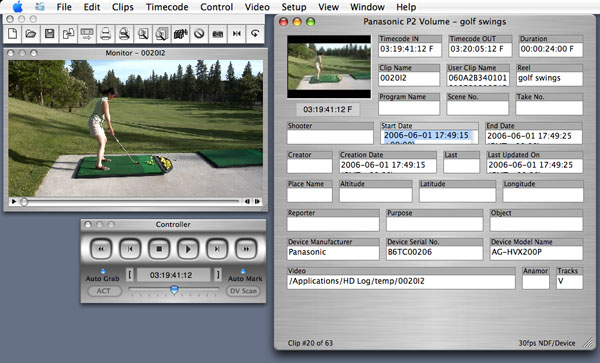
Task: Click the Monitor playback scrubber handle
Action: [x=24, y=202]
